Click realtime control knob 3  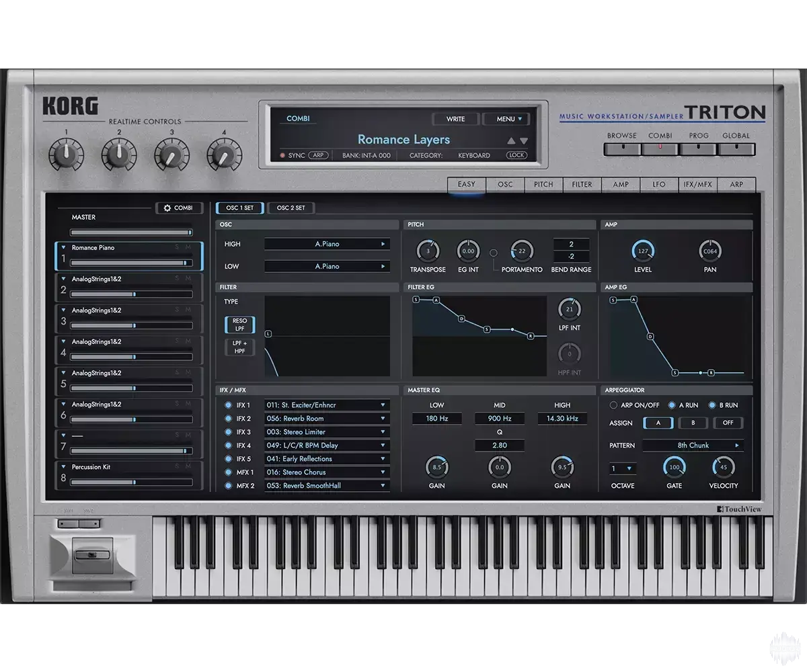tap(171, 156)
